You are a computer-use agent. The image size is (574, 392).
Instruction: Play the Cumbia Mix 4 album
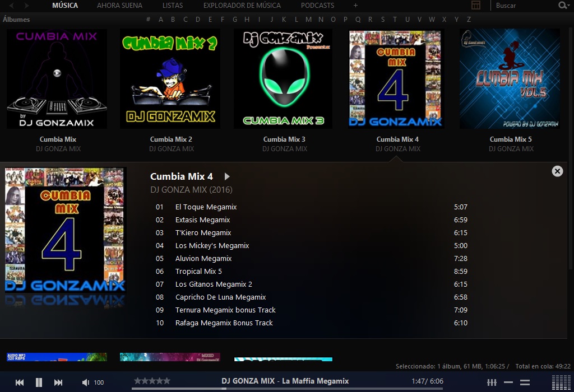(227, 176)
